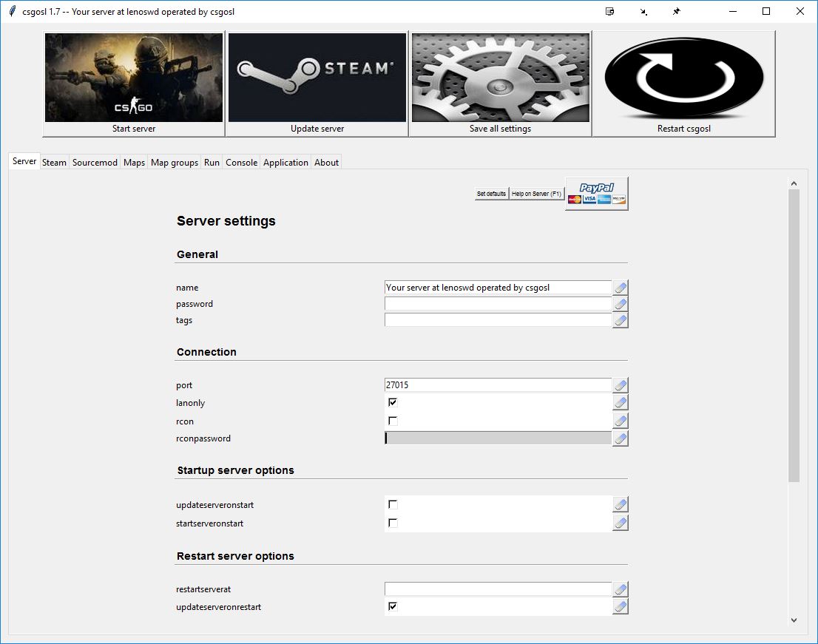Viewport: 818px width, 644px height.
Task: Click the eraser icon beside updateserveronstart
Action: [x=621, y=504]
